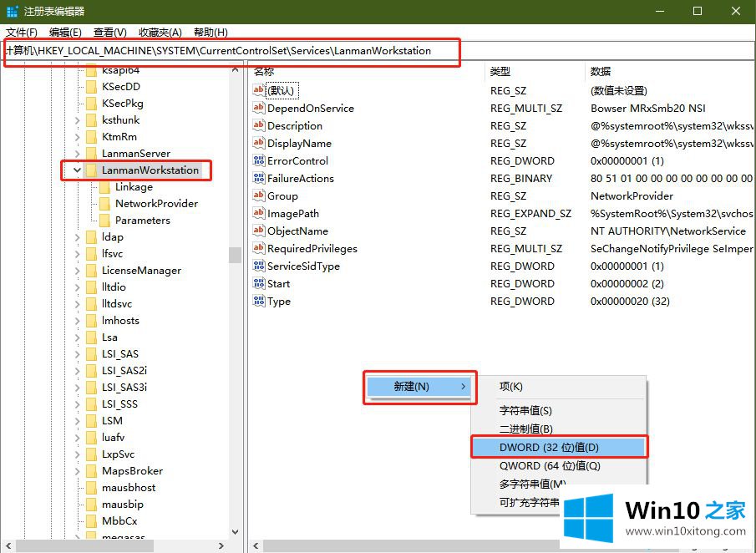This screenshot has width=756, height=553.
Task: Choose 字符串值(S) from the submenu
Action: (x=558, y=411)
